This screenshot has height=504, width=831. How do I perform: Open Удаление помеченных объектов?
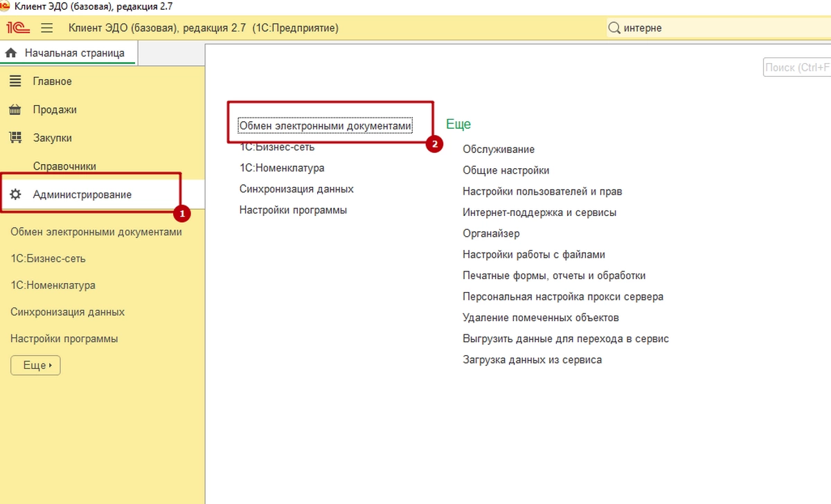point(541,318)
